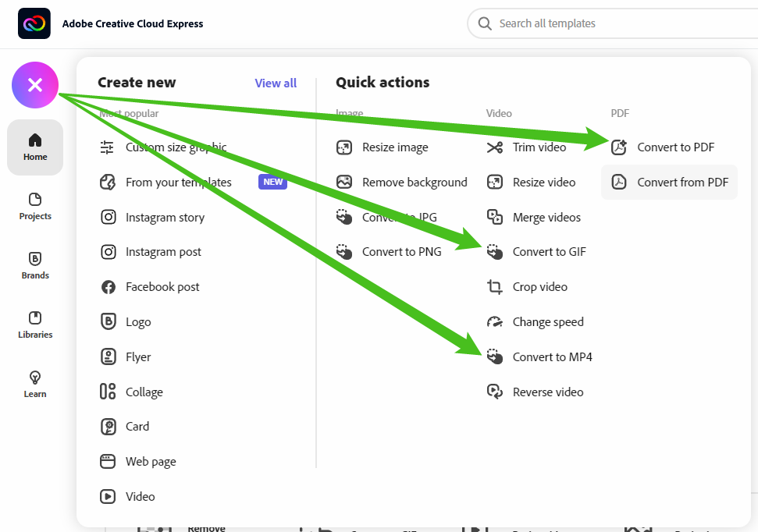Choose the Facebook post icon
The image size is (758, 532).
coord(108,286)
